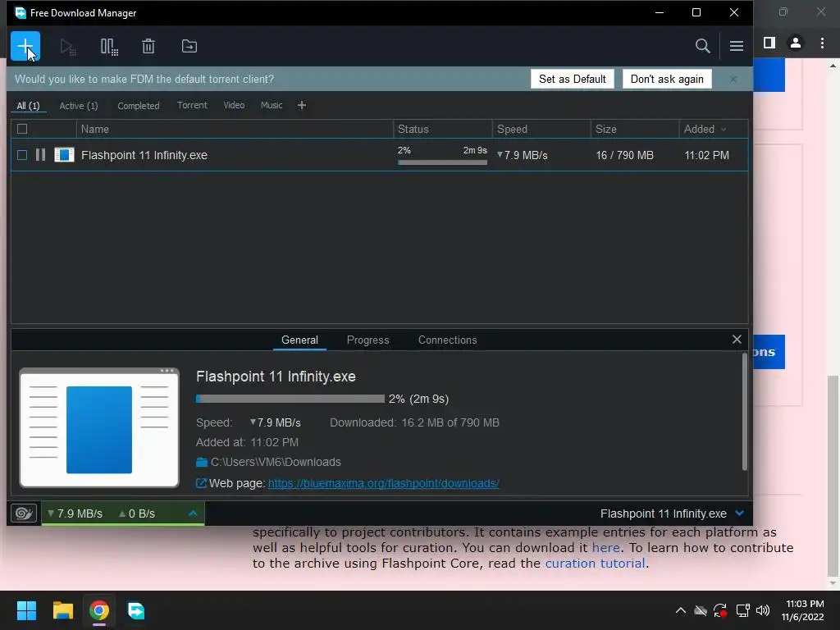The height and width of the screenshot is (630, 840).
Task: Select the Music filter tab
Action: 272,105
